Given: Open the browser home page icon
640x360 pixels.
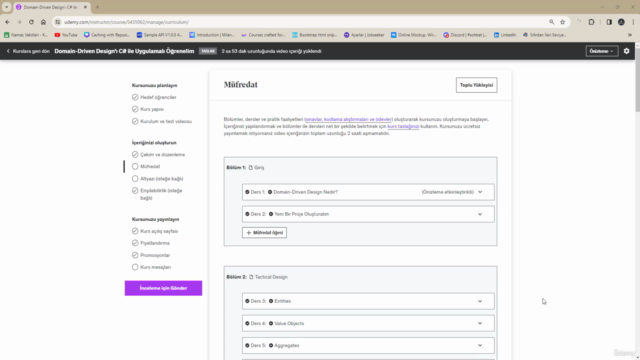Looking at the screenshot, I should point(43,22).
